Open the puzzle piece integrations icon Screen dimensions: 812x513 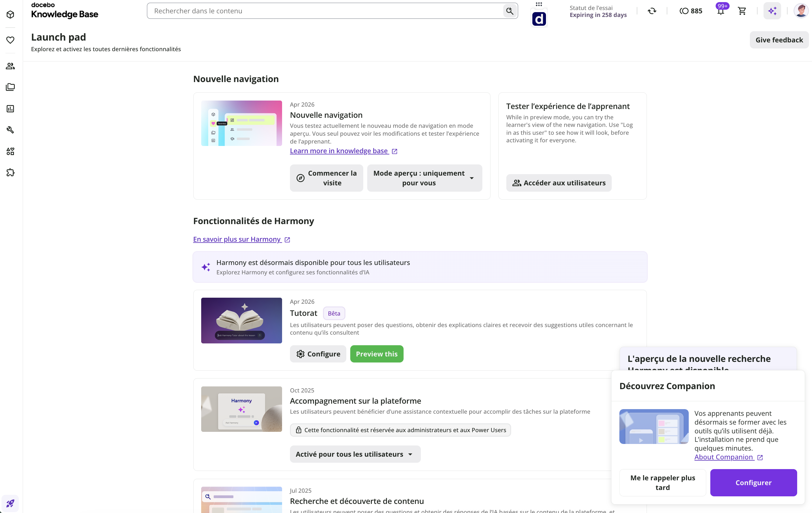[11, 173]
